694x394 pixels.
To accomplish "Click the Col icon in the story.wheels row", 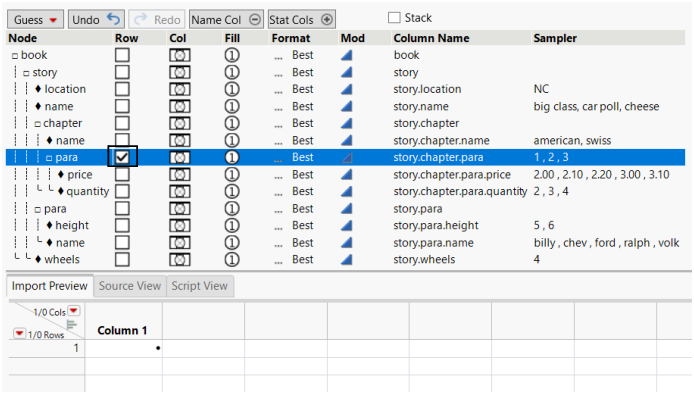I will [180, 259].
